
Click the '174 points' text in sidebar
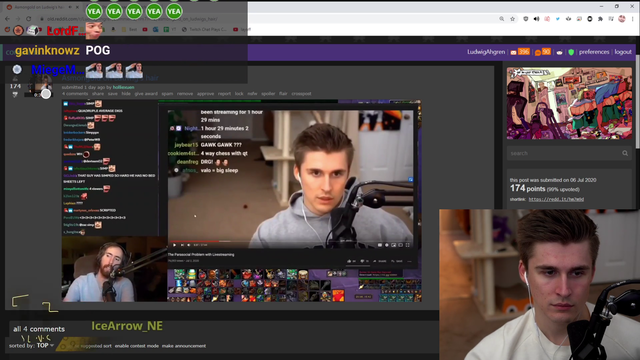click(x=527, y=189)
